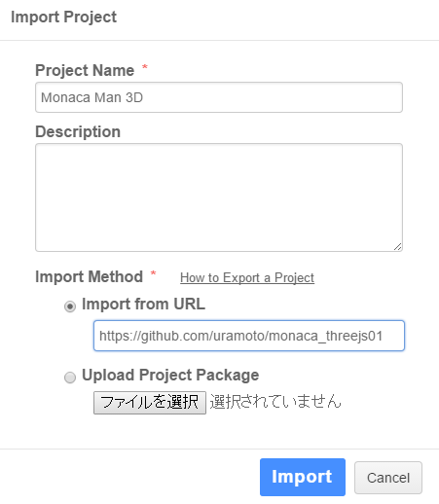The height and width of the screenshot is (504, 439).
Task: Click the red asterisk beside Import Method
Action: (153, 273)
